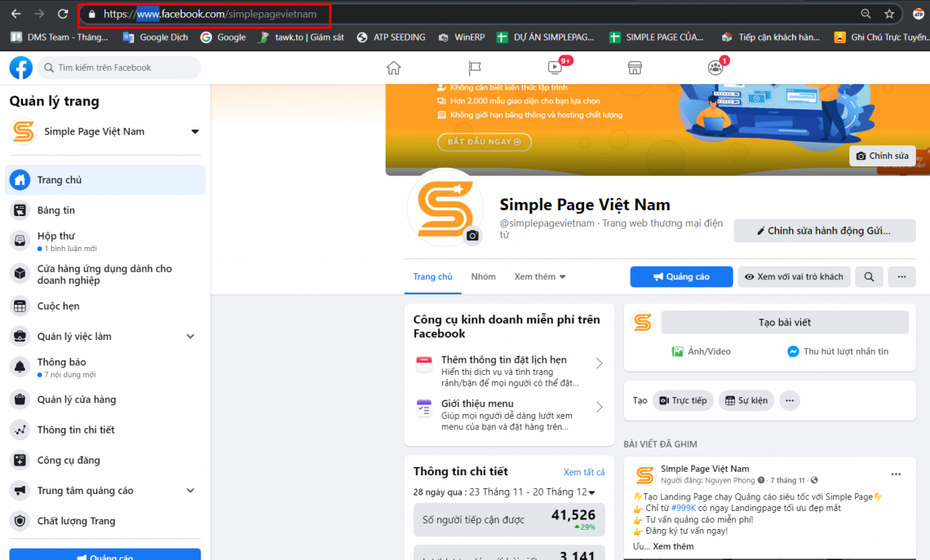Click the pinned post author name Simple Page Việt Nam
The width and height of the screenshot is (930, 560).
pos(705,469)
